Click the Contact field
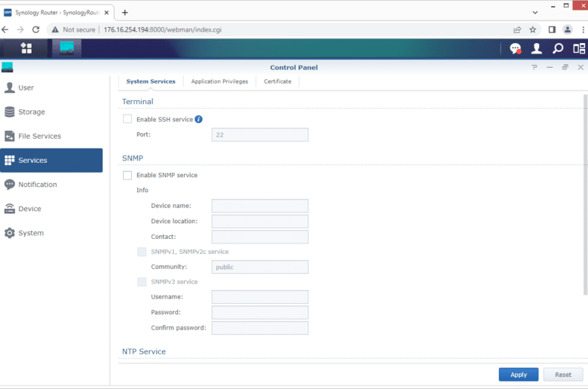Screen dimensions: 588x389 coord(260,237)
